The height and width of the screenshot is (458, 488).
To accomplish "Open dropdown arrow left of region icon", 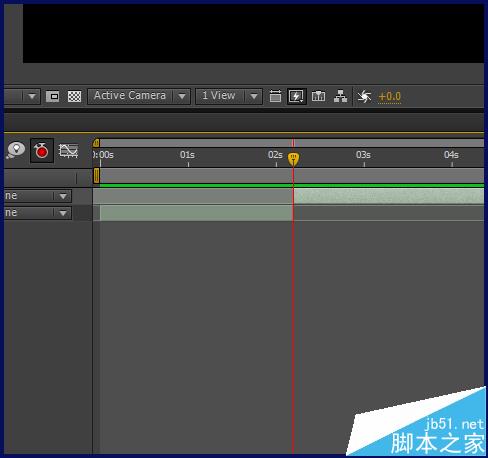I will 32,97.
